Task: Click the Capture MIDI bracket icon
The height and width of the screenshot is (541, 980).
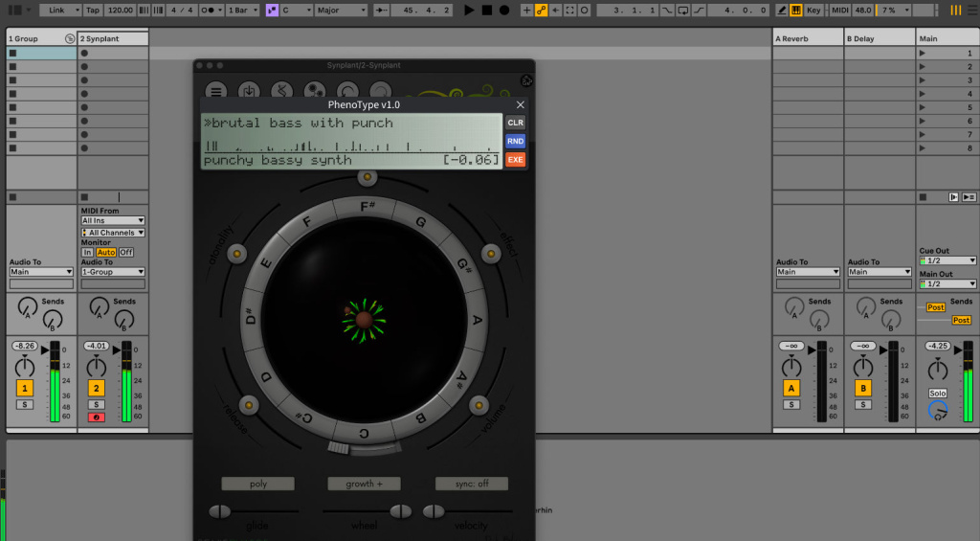Action: [x=570, y=10]
